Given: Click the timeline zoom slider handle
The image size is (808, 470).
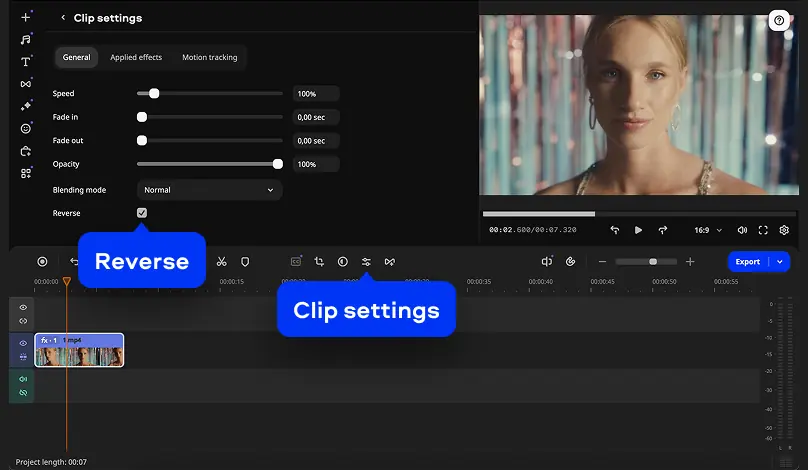Looking at the screenshot, I should (653, 262).
